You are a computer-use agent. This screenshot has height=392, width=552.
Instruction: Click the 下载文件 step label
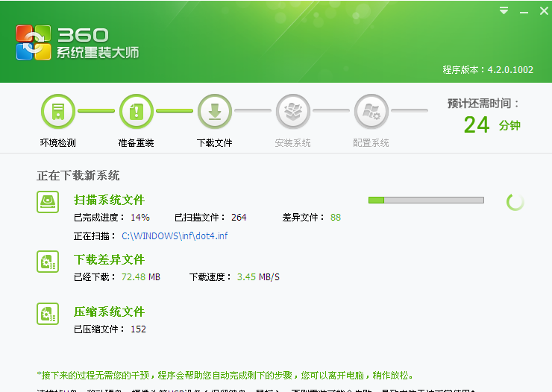215,143
